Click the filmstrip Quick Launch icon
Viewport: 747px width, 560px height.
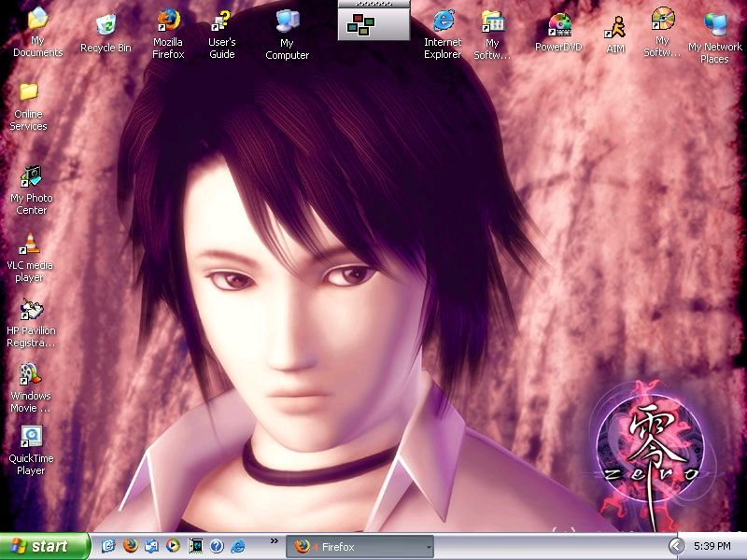tap(195, 546)
